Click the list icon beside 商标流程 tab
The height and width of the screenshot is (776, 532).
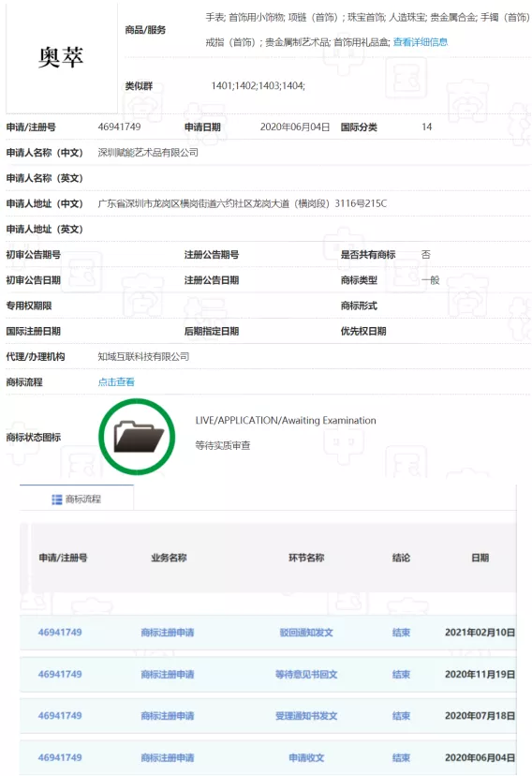(x=57, y=500)
